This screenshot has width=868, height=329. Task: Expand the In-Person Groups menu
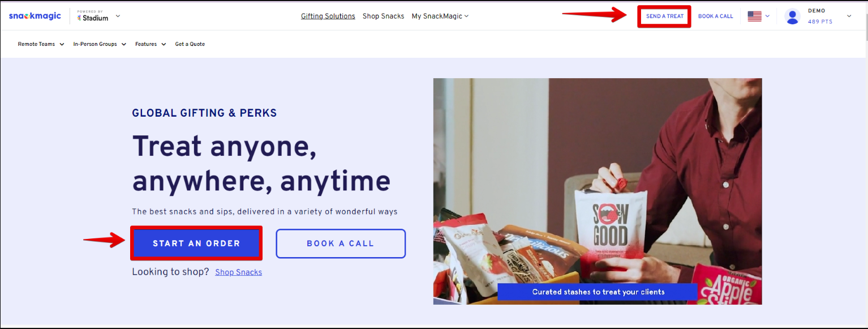(x=99, y=44)
